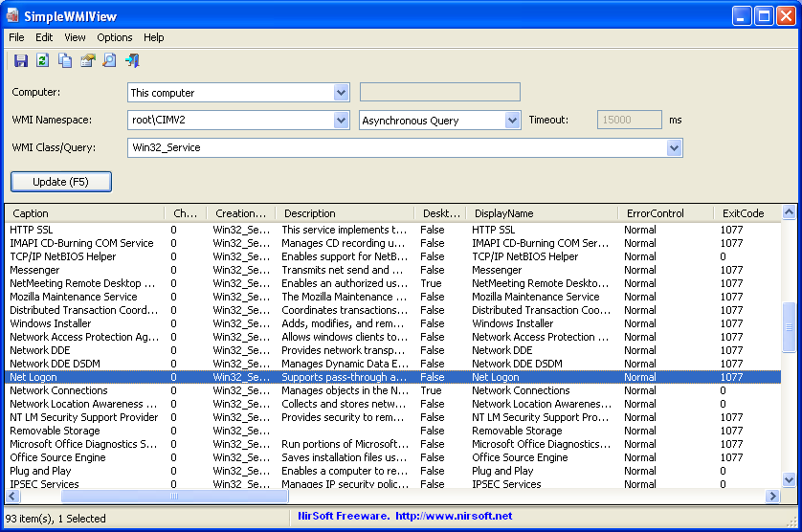The image size is (802, 532).
Task: Open the Options menu
Action: coord(115,37)
